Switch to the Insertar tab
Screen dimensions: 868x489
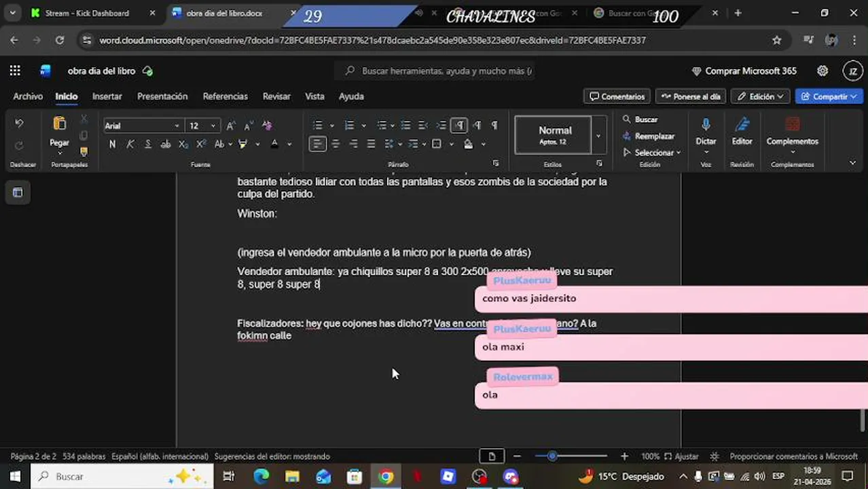pyautogui.click(x=107, y=96)
